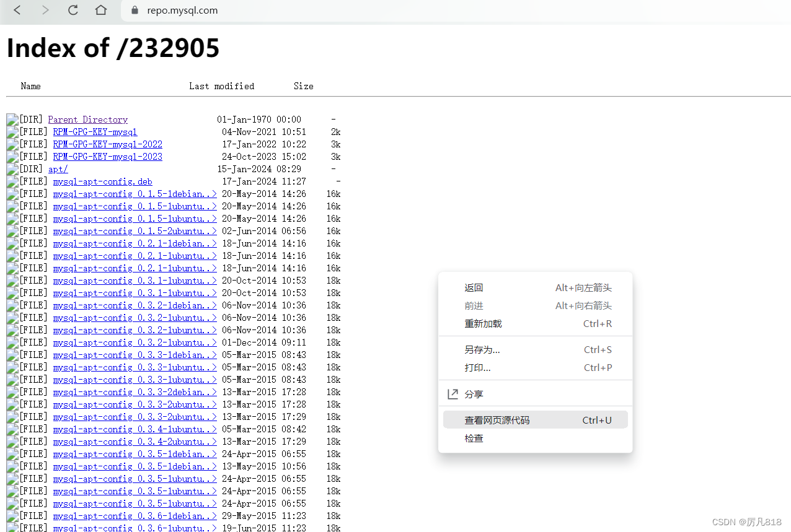Click the [FILE] icon beside RPM-GPG-KEY-mysql
The image size is (791, 532).
click(x=12, y=131)
